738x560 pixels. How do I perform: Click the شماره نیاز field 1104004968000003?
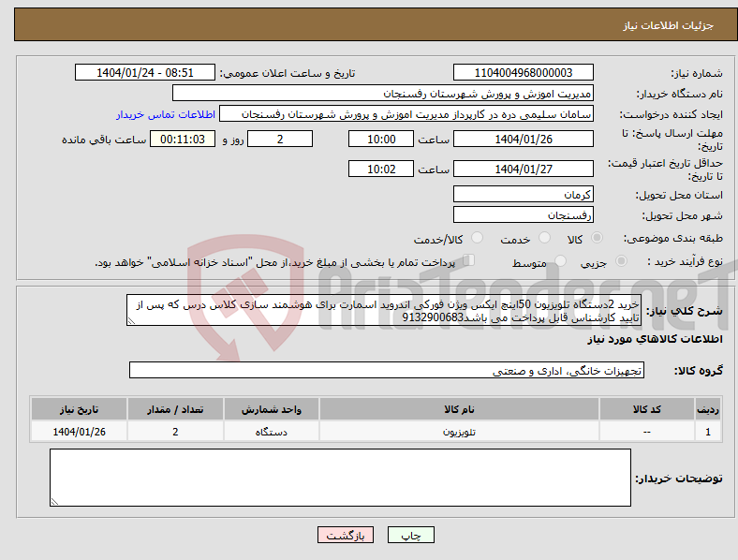pos(523,72)
